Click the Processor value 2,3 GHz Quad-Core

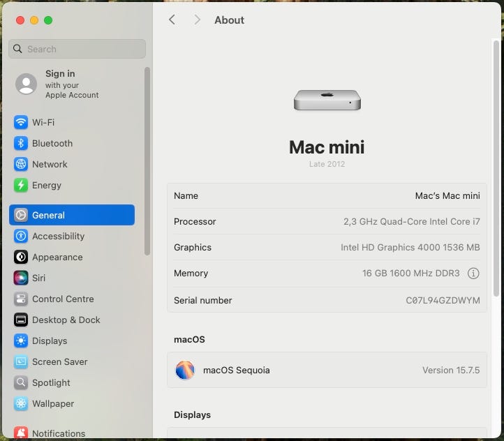point(412,222)
